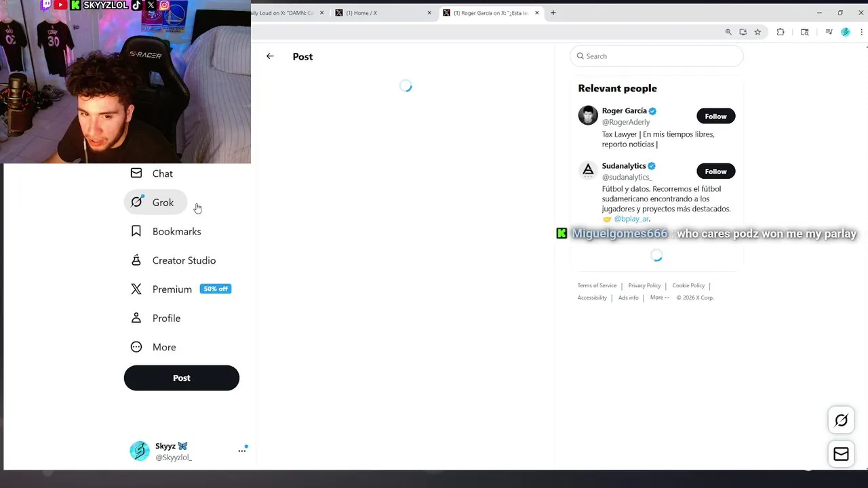Open the floating messages envelope button
Image resolution: width=868 pixels, height=488 pixels.
[x=841, y=454]
